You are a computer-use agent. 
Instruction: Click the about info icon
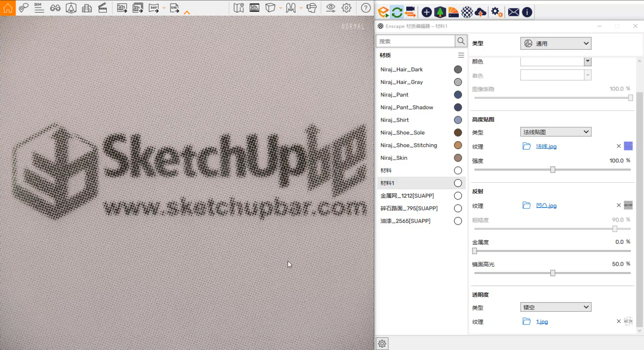(x=527, y=12)
